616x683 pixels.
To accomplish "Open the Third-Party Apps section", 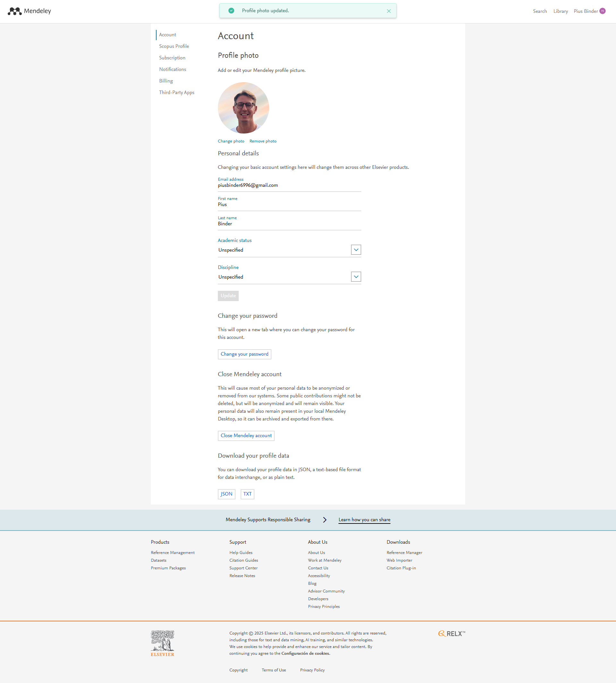I will click(177, 92).
